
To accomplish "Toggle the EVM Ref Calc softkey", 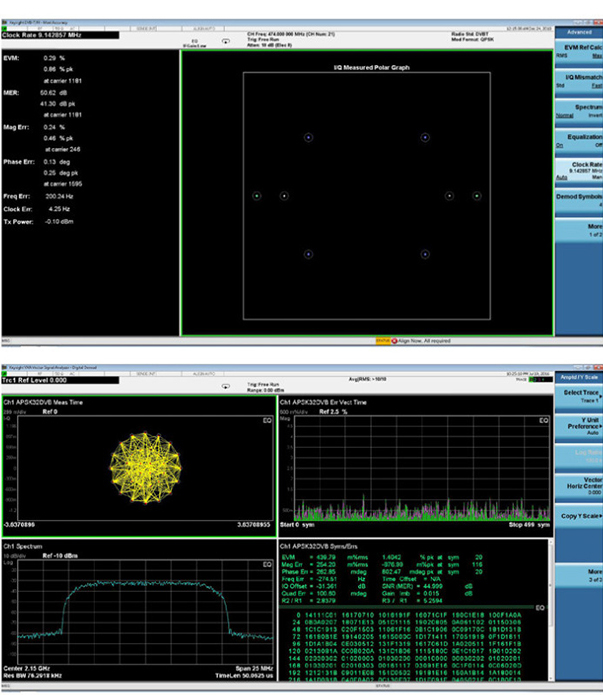I will [x=578, y=51].
